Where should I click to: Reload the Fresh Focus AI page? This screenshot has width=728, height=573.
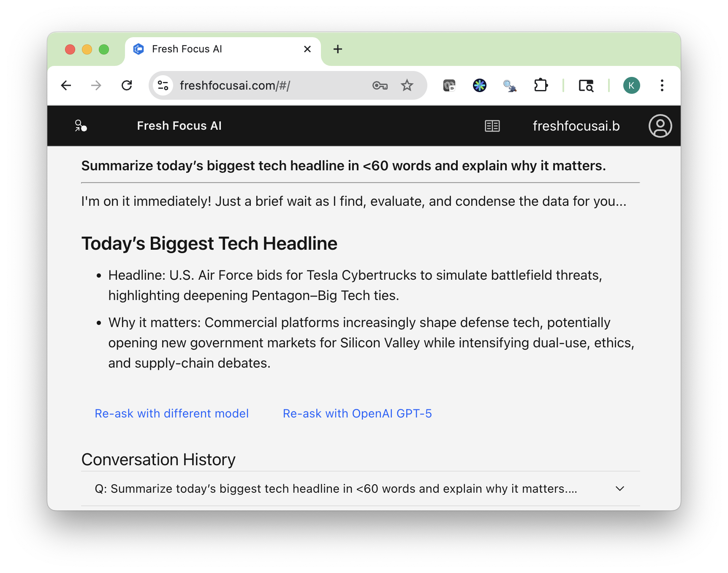tap(127, 86)
